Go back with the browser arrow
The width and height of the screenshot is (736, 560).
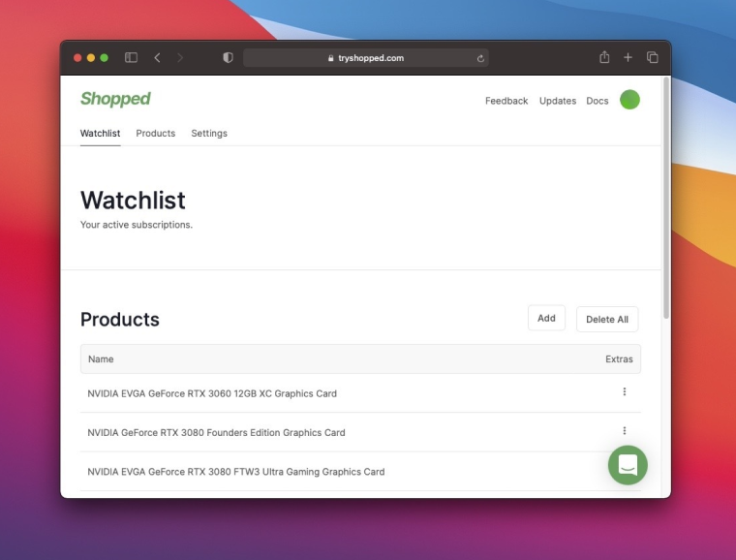[x=157, y=58]
